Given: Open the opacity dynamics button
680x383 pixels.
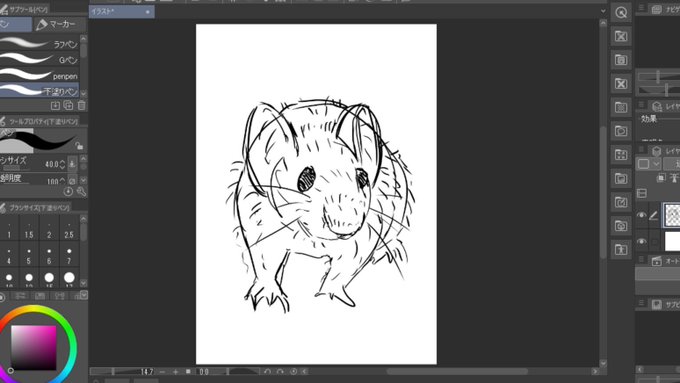Looking at the screenshot, I should [x=72, y=180].
